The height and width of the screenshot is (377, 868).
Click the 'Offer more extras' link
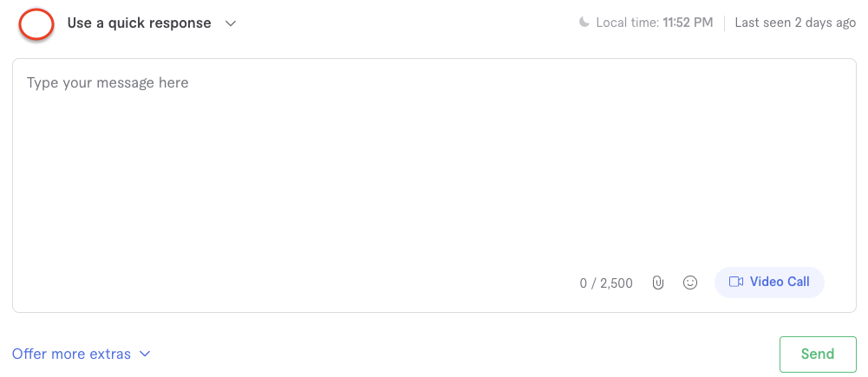(x=71, y=354)
